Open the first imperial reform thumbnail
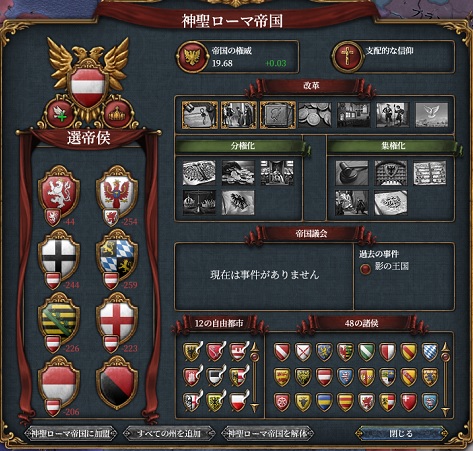473x451 pixels. pos(200,115)
